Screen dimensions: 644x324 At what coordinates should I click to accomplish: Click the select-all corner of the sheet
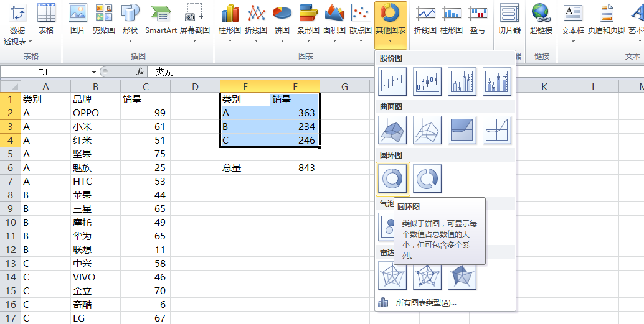point(10,86)
